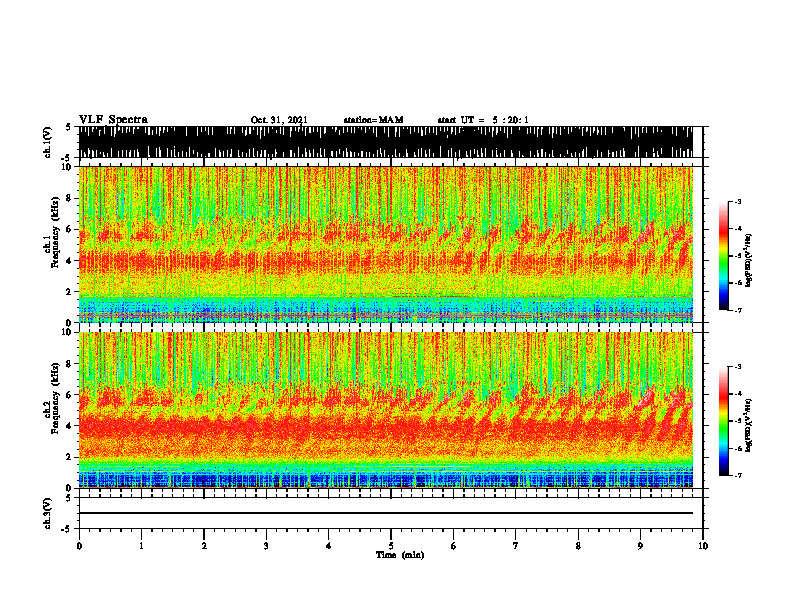Screen dimensions: 792x612
Task: Click the '2' tick on the time axis
Action: click(204, 546)
